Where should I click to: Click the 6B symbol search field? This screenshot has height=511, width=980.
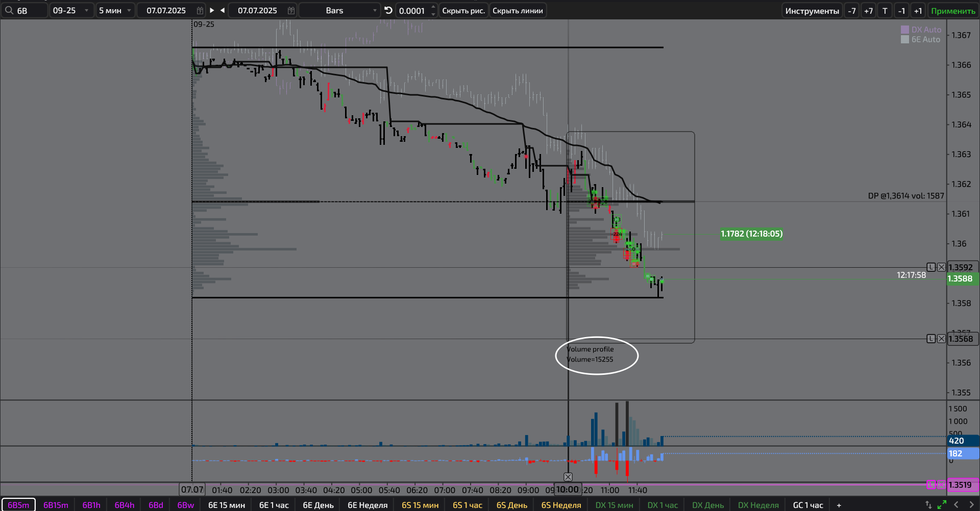tap(24, 10)
